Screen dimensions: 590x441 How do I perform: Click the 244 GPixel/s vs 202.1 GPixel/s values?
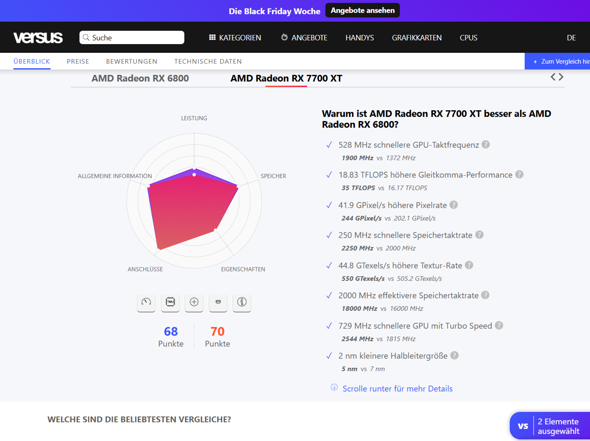point(389,218)
